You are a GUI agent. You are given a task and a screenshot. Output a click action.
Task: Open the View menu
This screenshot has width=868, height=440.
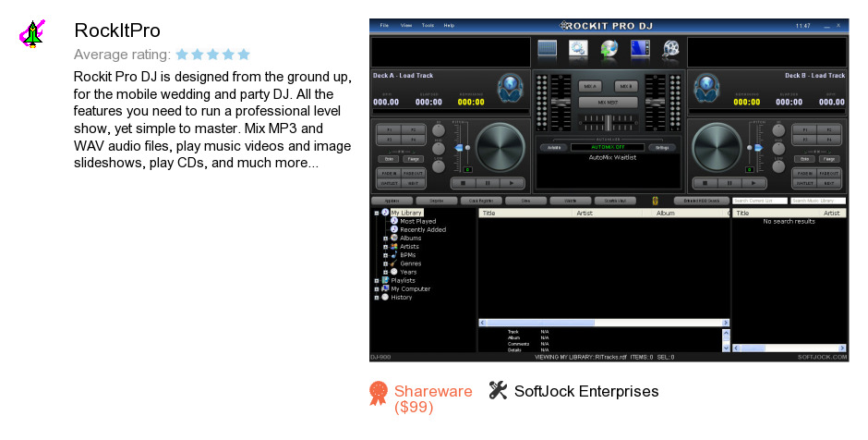pos(406,26)
